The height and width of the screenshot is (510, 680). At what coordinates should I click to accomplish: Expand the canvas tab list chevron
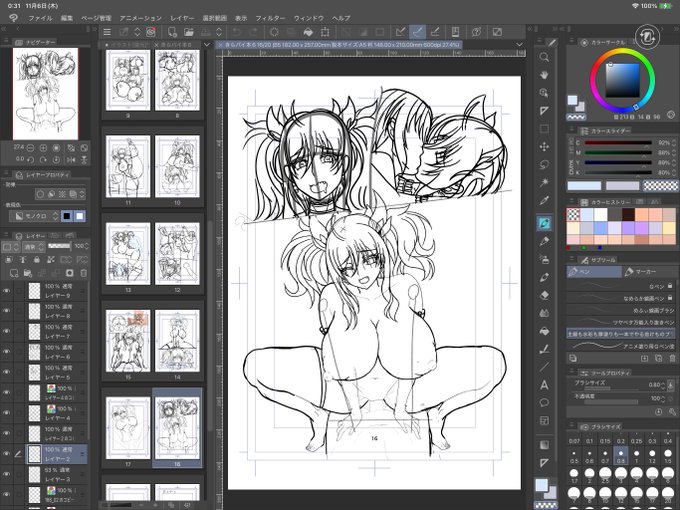click(520, 44)
